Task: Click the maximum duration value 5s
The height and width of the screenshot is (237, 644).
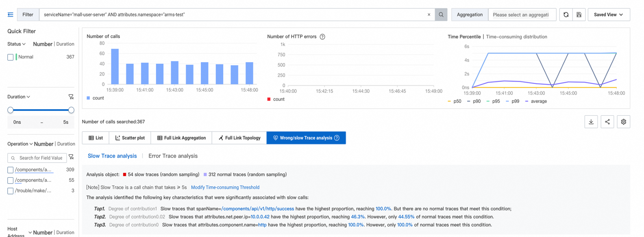Action: [x=66, y=122]
